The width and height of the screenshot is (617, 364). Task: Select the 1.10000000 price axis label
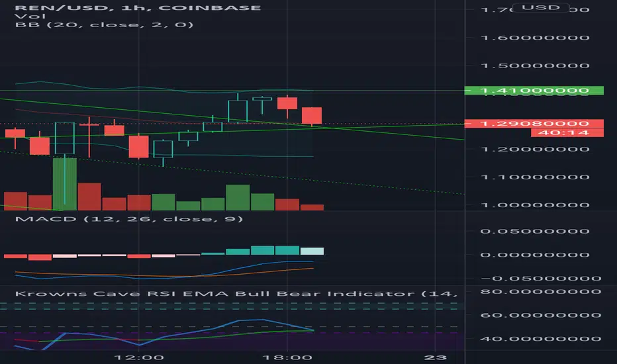535,177
